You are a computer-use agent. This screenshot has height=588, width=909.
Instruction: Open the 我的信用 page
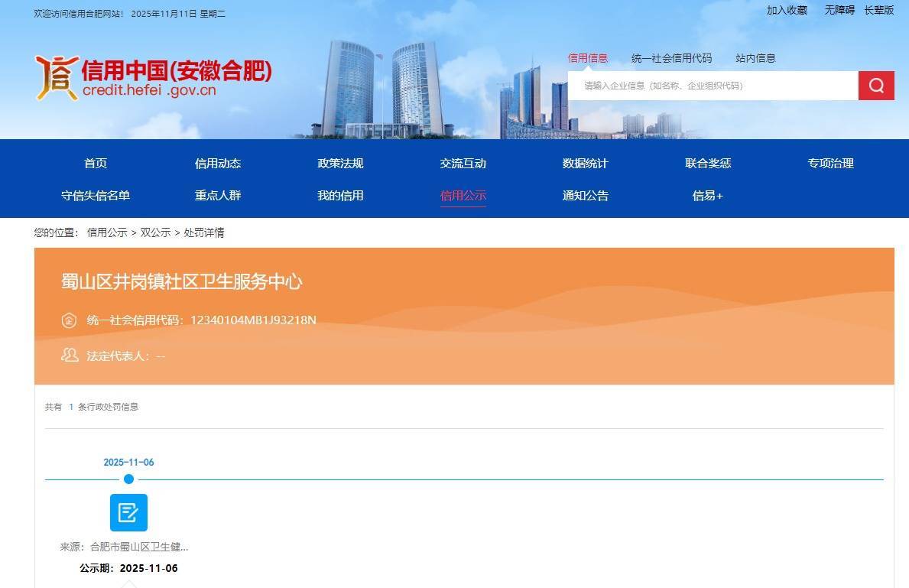[x=339, y=195]
